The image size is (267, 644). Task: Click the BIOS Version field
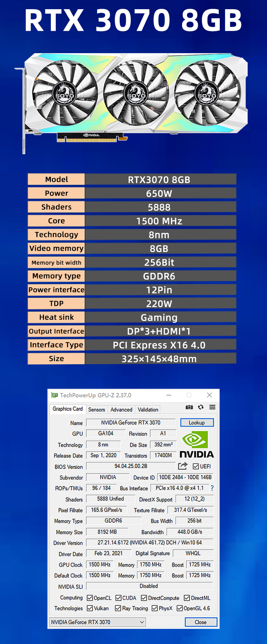(131, 466)
